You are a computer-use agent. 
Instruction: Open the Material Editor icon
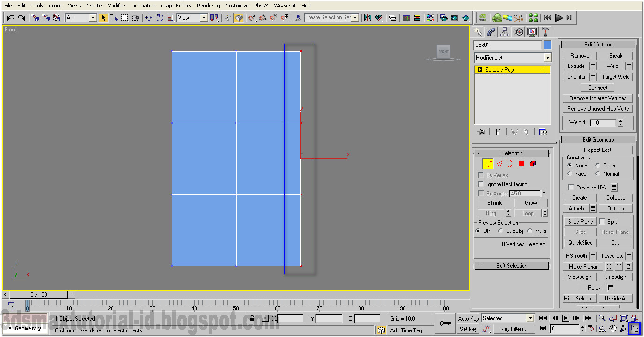coord(431,17)
